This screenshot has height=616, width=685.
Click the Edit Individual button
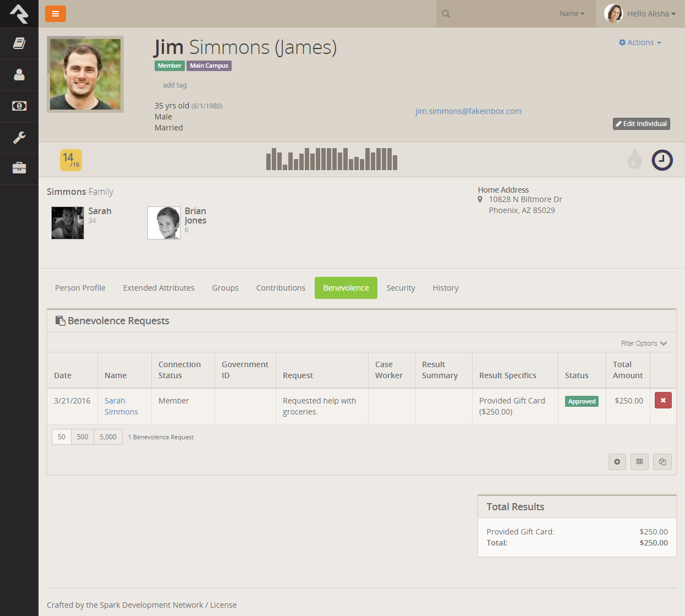tap(641, 124)
